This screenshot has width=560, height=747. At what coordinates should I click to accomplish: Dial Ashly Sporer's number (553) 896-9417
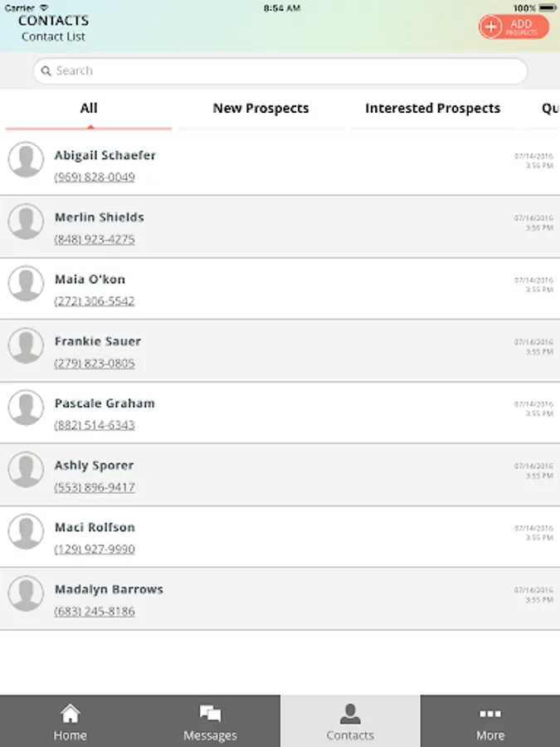(x=95, y=487)
